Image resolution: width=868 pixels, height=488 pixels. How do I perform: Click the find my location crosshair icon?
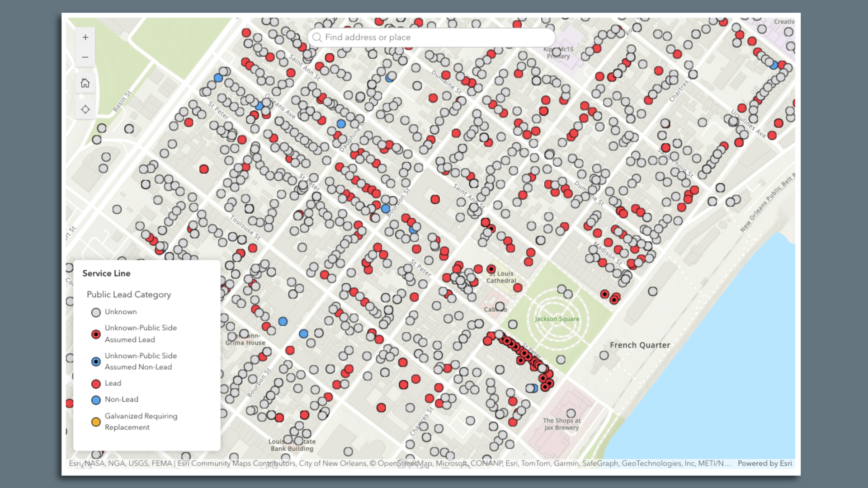coord(85,109)
